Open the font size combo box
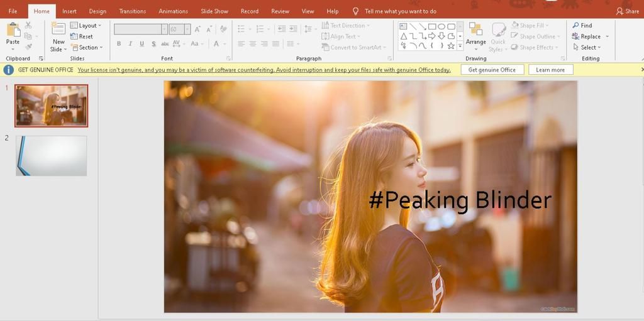644x321 pixels. 179,29
